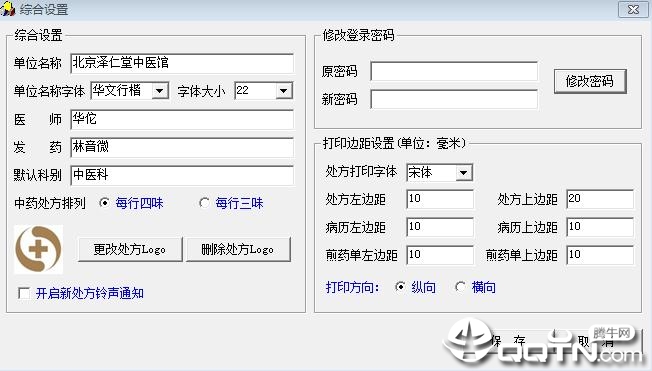Screen dimensions: 652x371
Task: Click 删除处方Logo button
Action: (238, 250)
